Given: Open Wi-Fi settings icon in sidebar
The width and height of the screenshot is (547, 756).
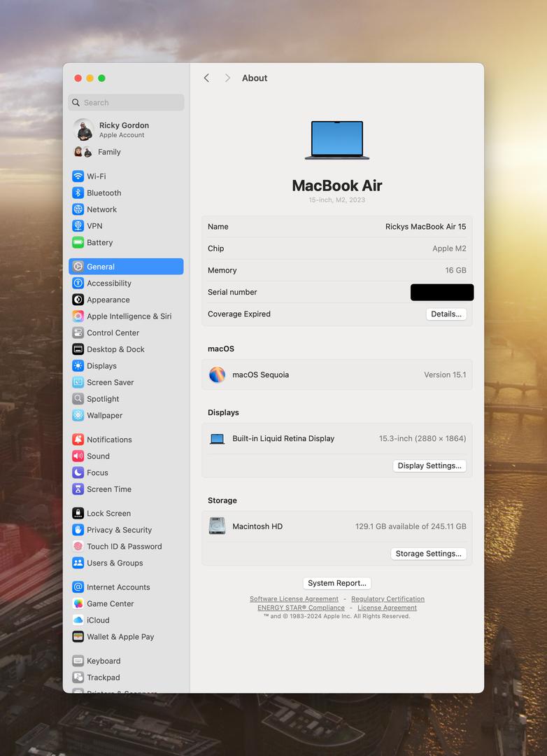Looking at the screenshot, I should [x=78, y=176].
